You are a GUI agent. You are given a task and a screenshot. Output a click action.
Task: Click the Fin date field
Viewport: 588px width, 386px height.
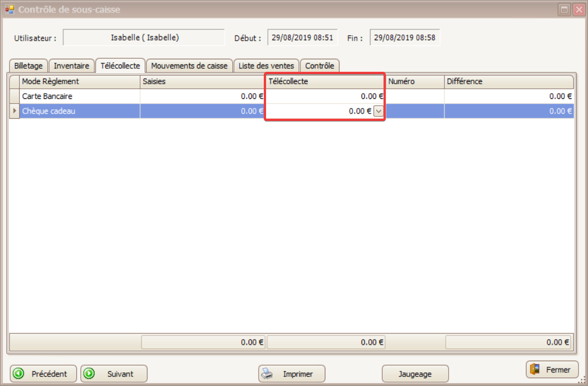click(x=404, y=37)
